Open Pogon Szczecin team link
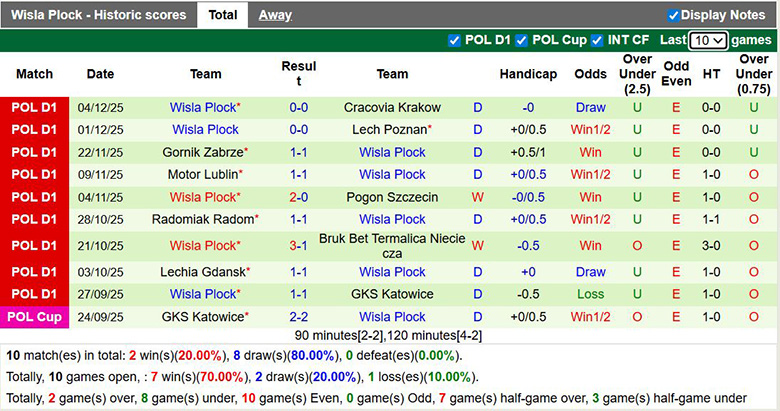Screen dimensions: 780x411 [x=392, y=197]
